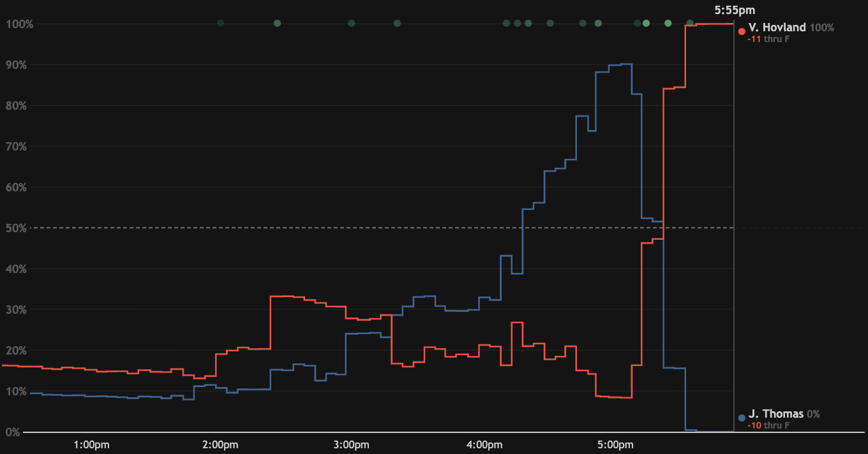Viewport: 868px width, 454px height.
Task: Click the red V. Hovland legend dot
Action: point(742,31)
